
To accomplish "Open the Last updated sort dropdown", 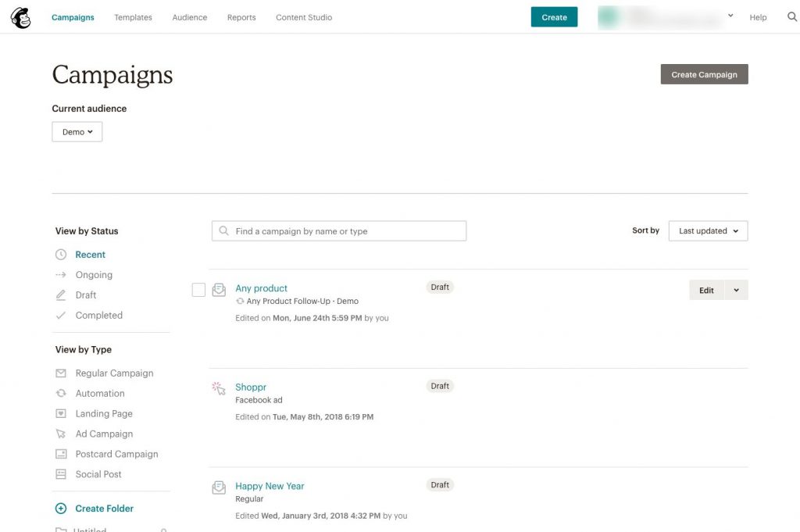I will 708,231.
